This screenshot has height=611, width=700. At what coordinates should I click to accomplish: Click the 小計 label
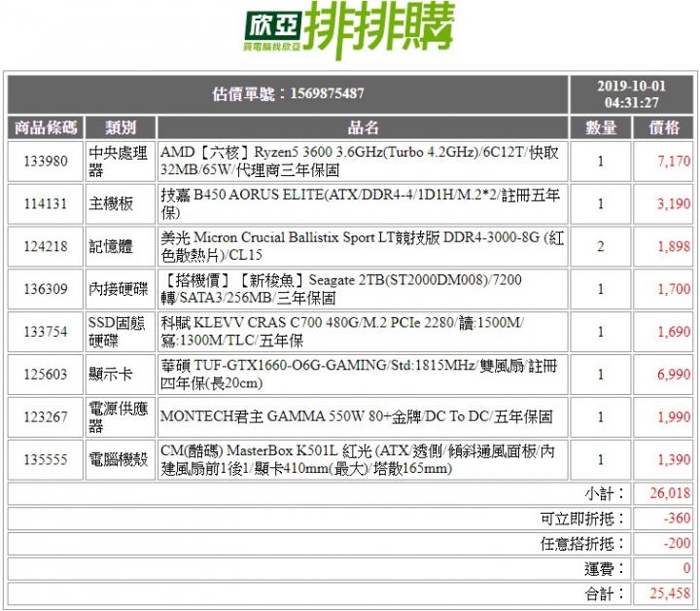pyautogui.click(x=605, y=493)
